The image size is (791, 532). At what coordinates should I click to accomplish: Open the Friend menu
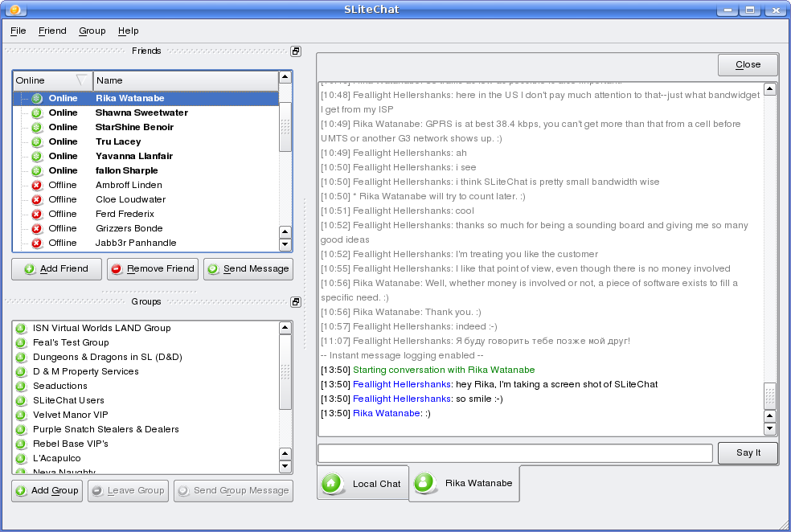(52, 31)
